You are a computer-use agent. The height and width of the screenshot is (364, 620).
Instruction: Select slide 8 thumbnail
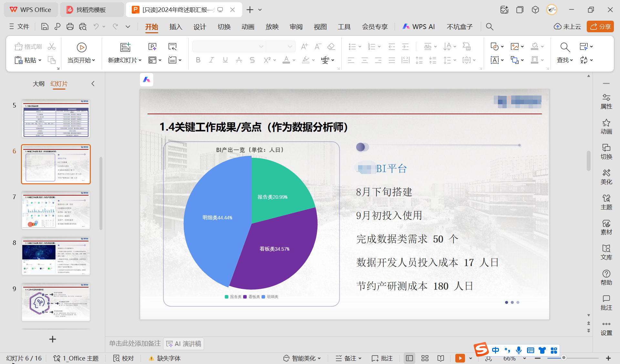(x=56, y=256)
